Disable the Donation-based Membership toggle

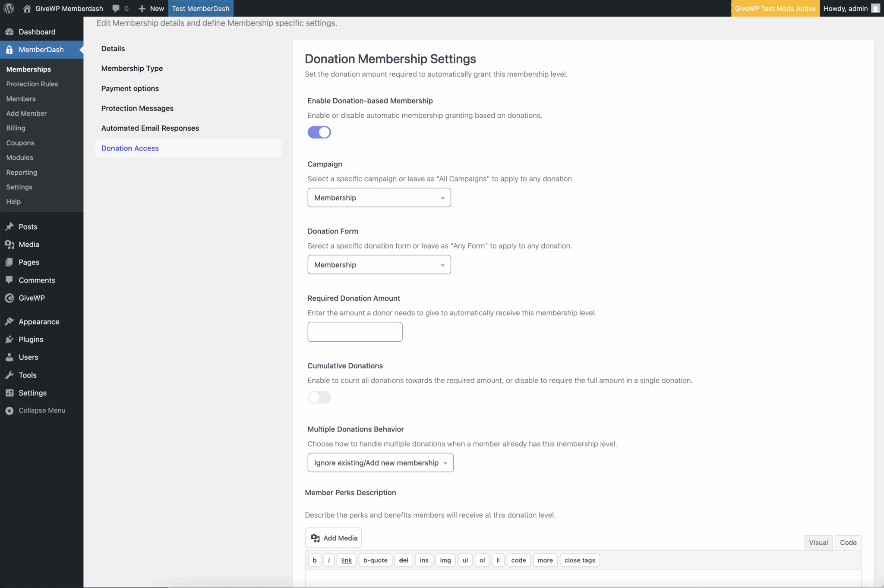pos(319,132)
